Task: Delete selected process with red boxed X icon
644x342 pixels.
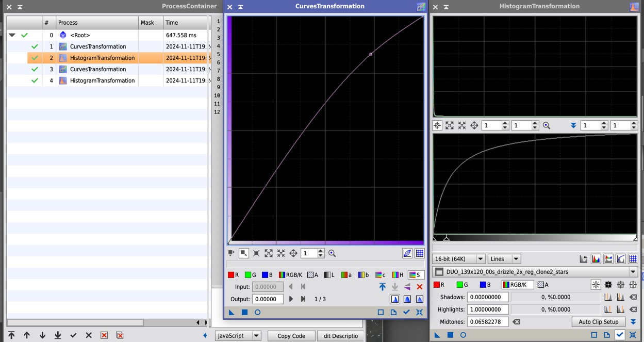Action: coord(104,335)
